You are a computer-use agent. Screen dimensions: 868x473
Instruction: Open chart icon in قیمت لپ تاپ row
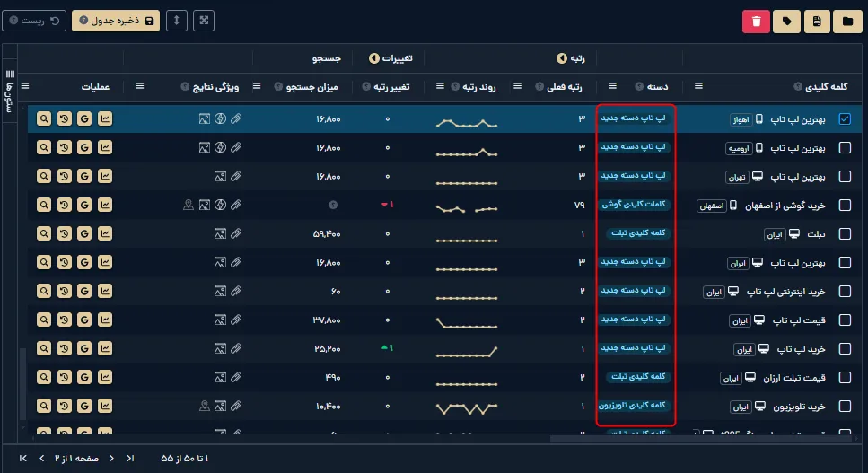point(105,320)
